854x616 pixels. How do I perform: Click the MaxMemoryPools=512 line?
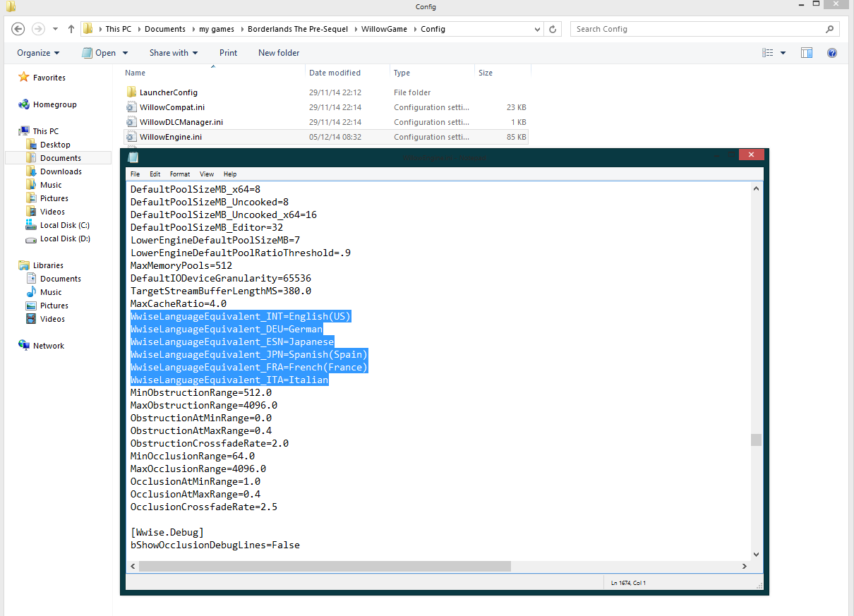[x=181, y=265]
